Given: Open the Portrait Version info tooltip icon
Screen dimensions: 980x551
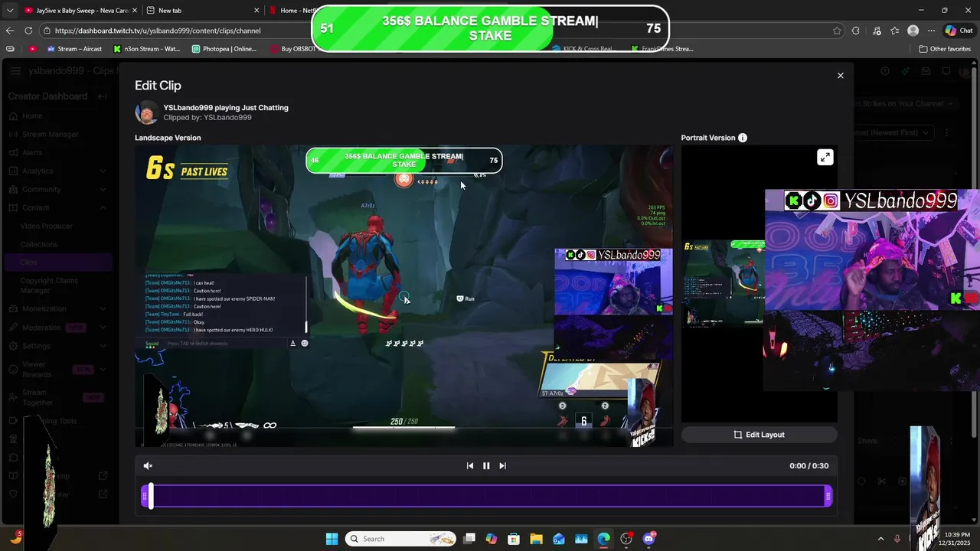Looking at the screenshot, I should click(742, 138).
